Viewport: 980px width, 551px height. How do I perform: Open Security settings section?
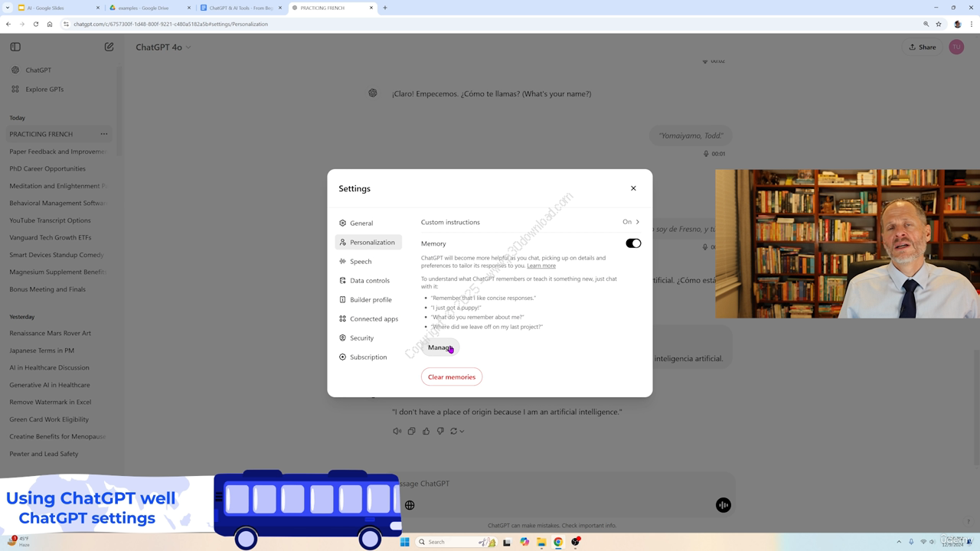368,337
